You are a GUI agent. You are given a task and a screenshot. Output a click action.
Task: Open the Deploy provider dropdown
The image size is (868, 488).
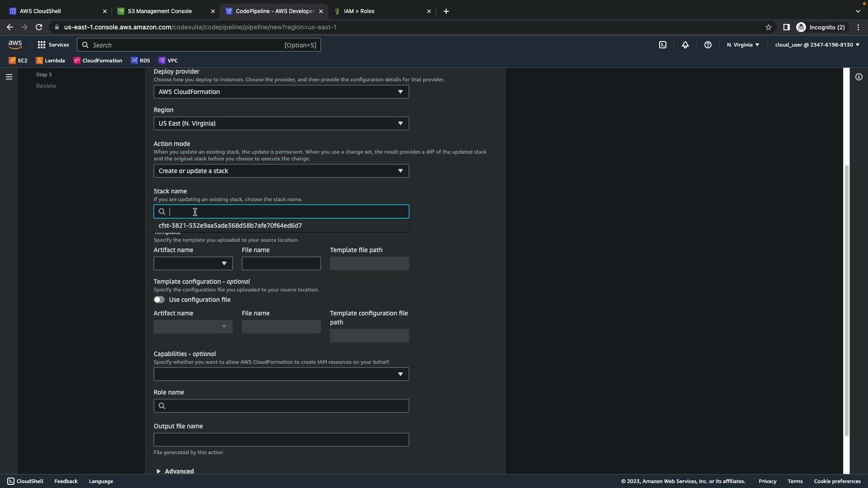tap(281, 92)
